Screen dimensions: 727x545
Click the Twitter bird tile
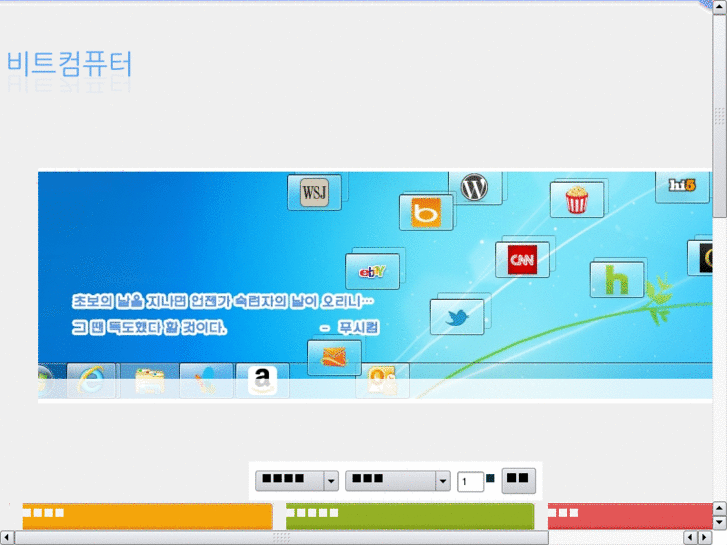457,317
